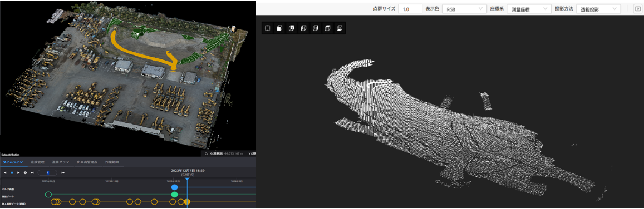Click the 2023年10月 timeline label
The image size is (644, 209).
pyautogui.click(x=48, y=181)
